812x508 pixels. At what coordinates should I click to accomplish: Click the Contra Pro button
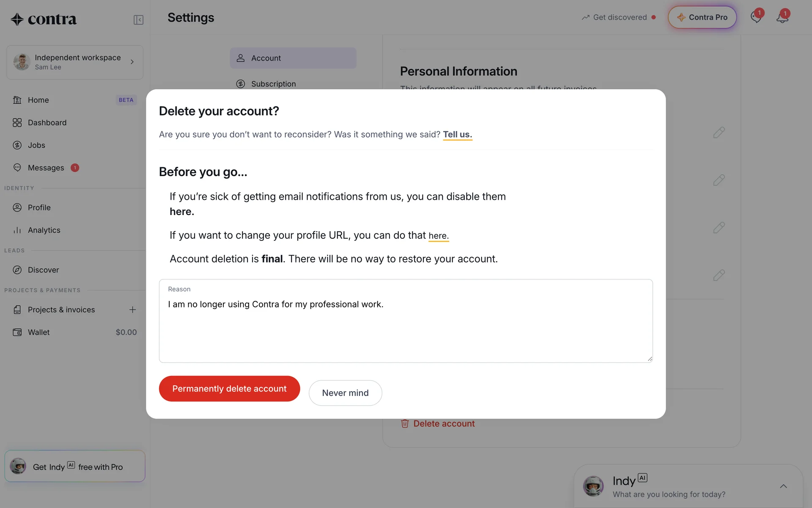click(702, 17)
